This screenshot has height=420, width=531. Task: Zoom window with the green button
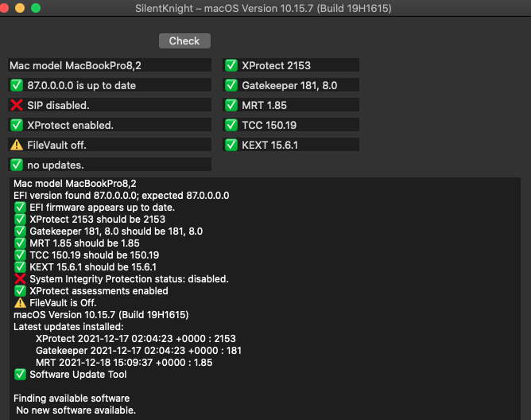(36, 8)
